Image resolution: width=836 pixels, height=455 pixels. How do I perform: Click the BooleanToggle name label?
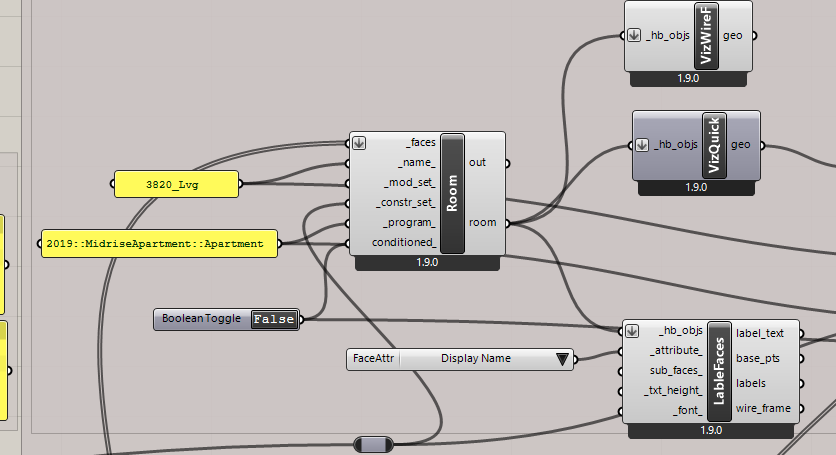201,319
